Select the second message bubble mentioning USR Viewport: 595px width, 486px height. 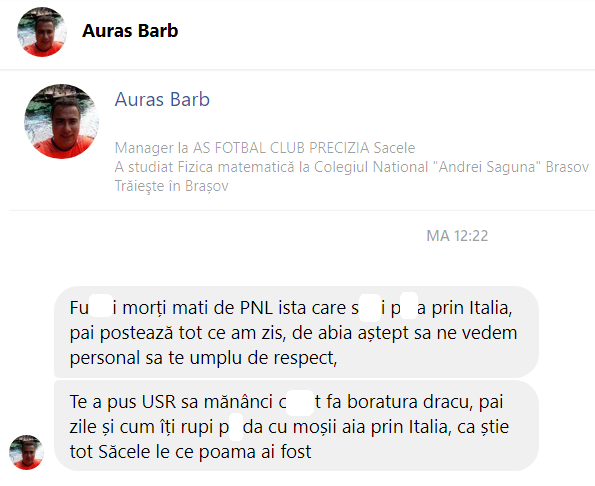[x=296, y=426]
